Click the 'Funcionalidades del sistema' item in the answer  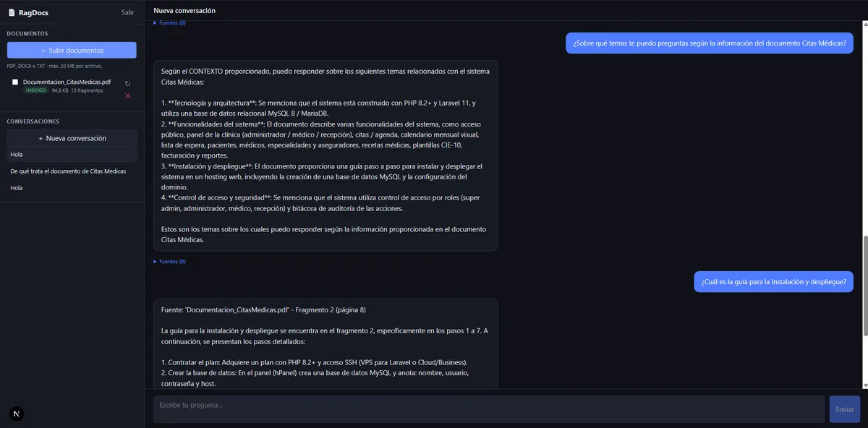pos(320,140)
